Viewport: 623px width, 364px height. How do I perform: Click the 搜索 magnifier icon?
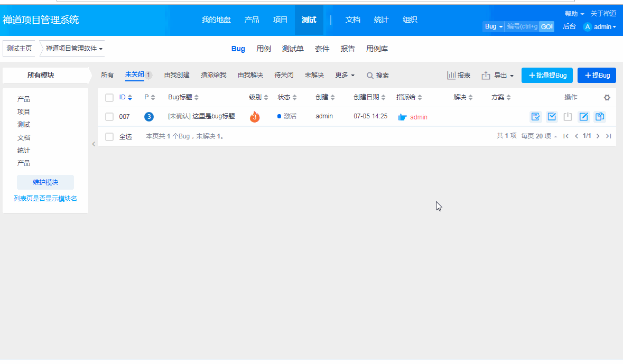pos(370,76)
